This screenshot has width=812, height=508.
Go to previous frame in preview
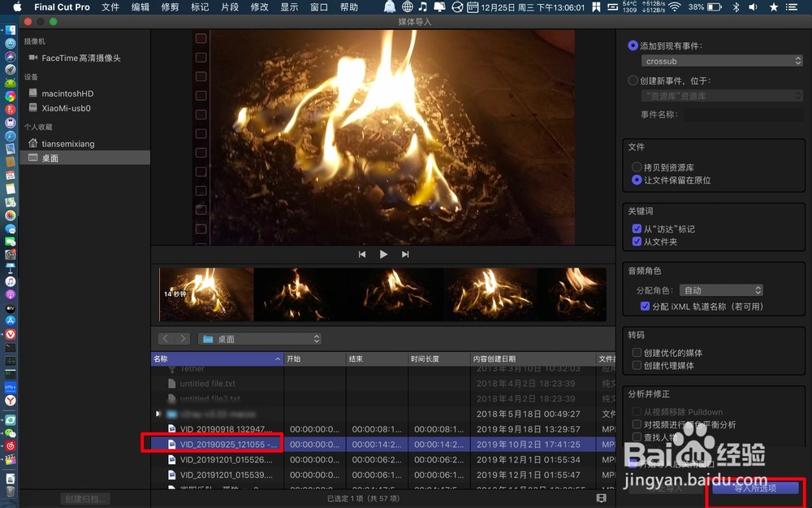362,254
